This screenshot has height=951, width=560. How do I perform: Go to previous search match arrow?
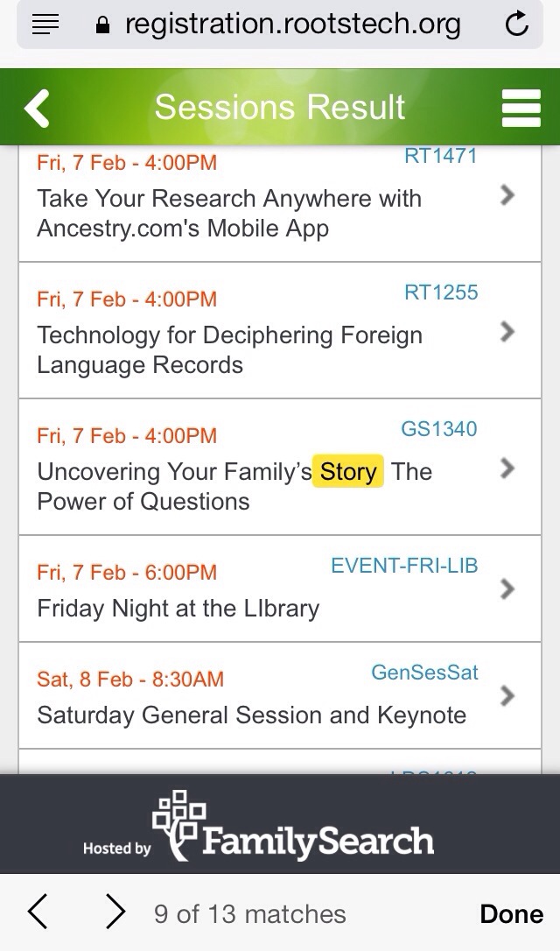pos(38,912)
